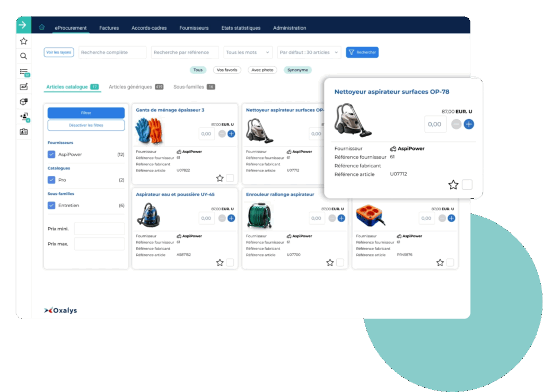Open the user icon with badge in sidebar
Screen dimensions: 543x392
point(24,117)
